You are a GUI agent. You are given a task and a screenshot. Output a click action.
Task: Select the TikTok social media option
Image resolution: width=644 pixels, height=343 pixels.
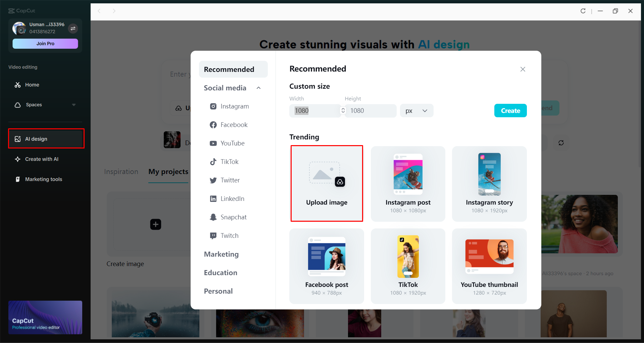point(229,162)
